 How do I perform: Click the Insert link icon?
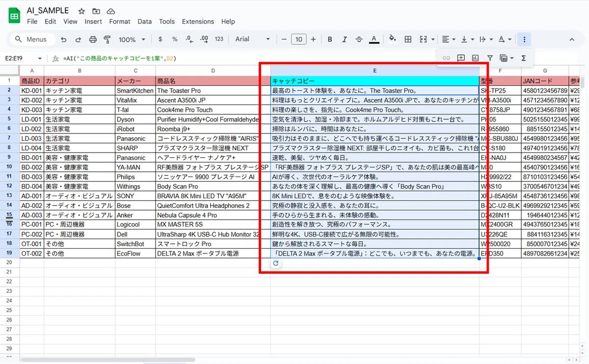click(446, 58)
